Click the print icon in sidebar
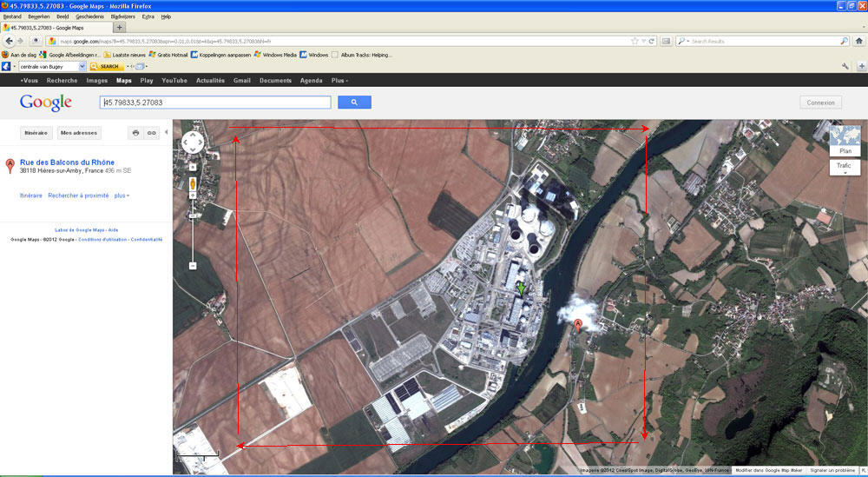868x477 pixels. pos(135,133)
